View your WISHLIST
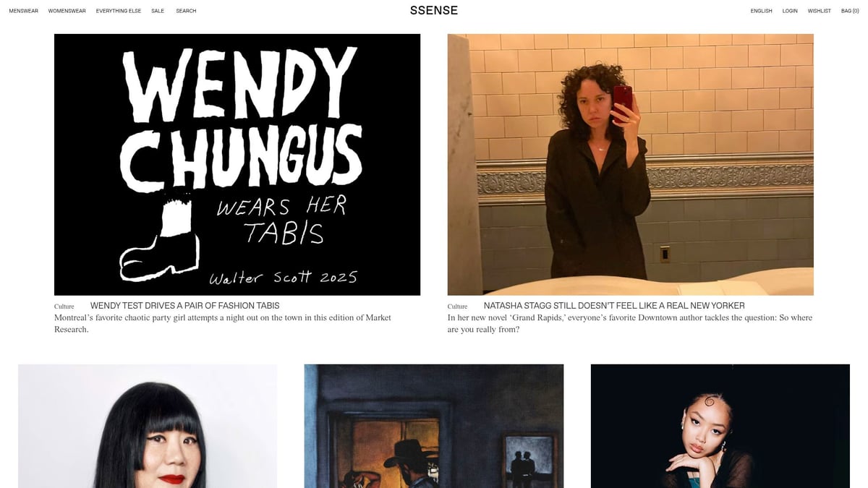The image size is (868, 488). [820, 11]
